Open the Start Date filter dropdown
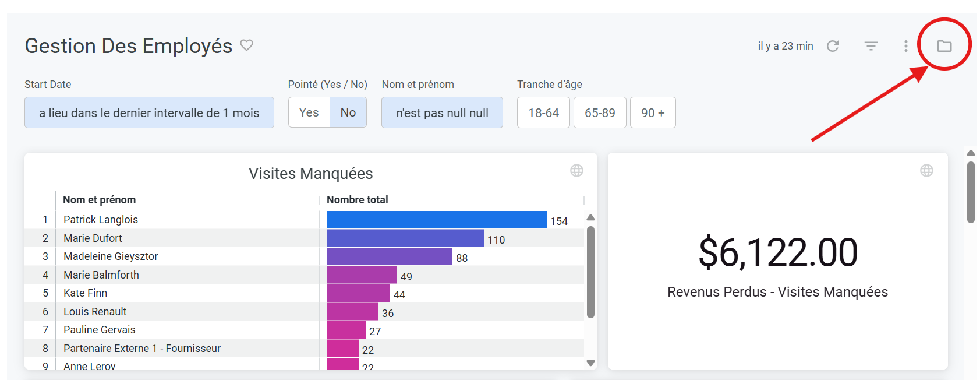The width and height of the screenshot is (980, 380). (x=149, y=112)
